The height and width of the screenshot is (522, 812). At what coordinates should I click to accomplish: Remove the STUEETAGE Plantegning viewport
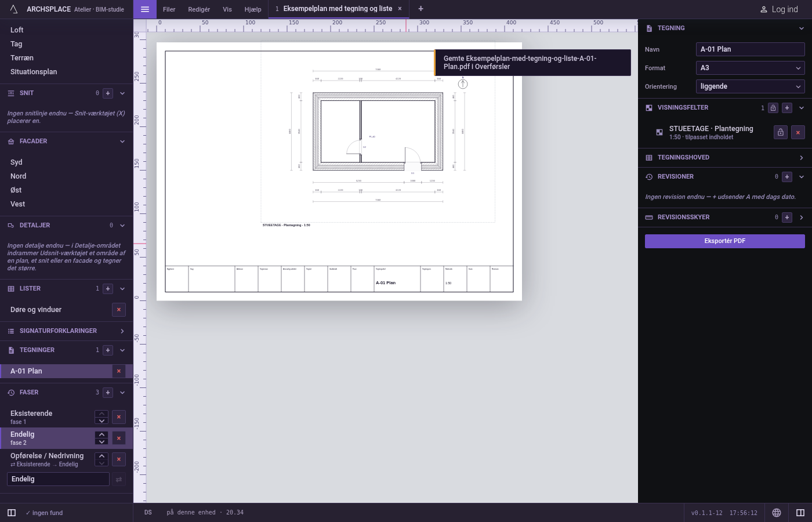click(x=798, y=132)
